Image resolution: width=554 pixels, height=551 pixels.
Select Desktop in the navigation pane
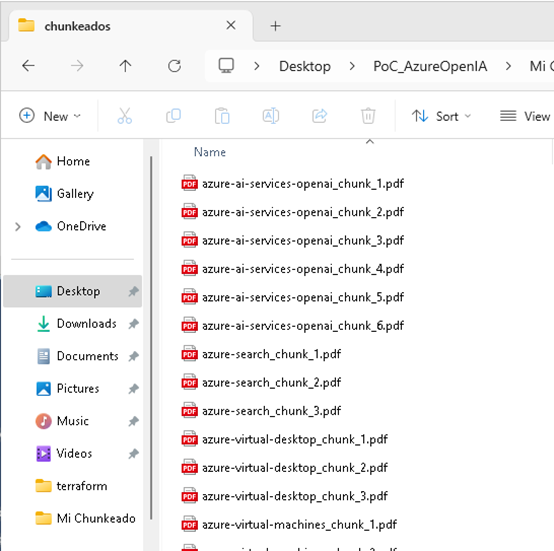point(72,291)
